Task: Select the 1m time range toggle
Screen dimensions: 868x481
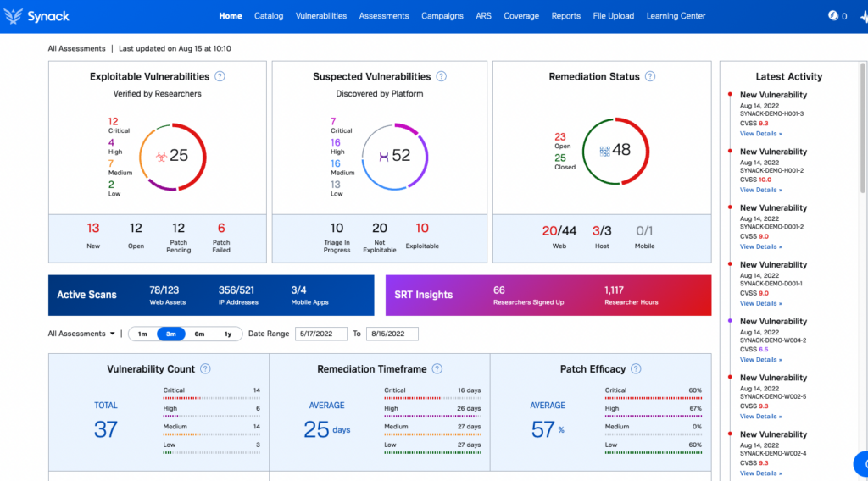Action: 142,334
